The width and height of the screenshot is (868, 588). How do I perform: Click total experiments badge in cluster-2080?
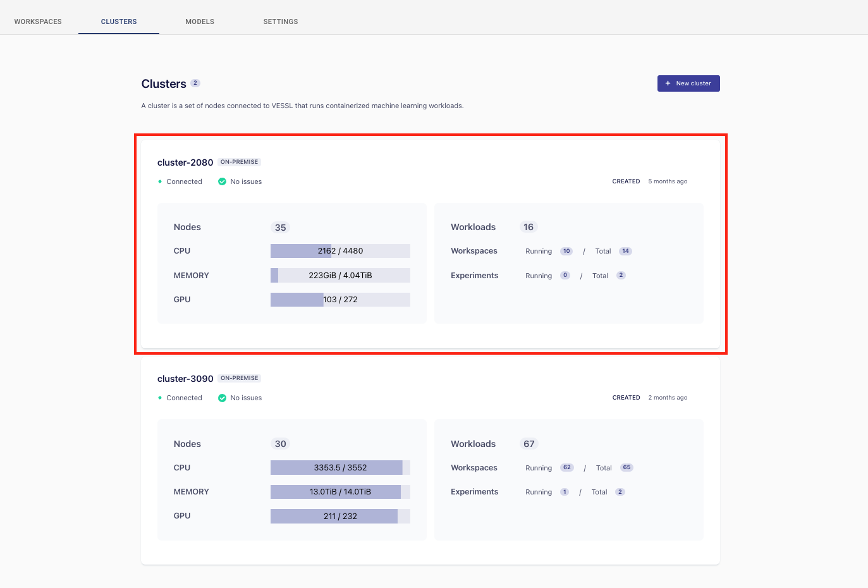621,276
